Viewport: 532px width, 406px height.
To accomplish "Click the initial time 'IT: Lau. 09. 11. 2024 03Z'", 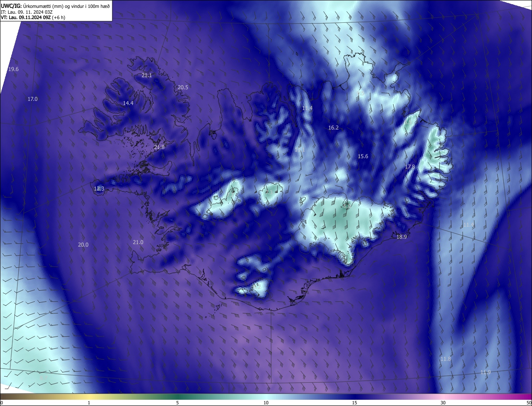I will 27,12.
